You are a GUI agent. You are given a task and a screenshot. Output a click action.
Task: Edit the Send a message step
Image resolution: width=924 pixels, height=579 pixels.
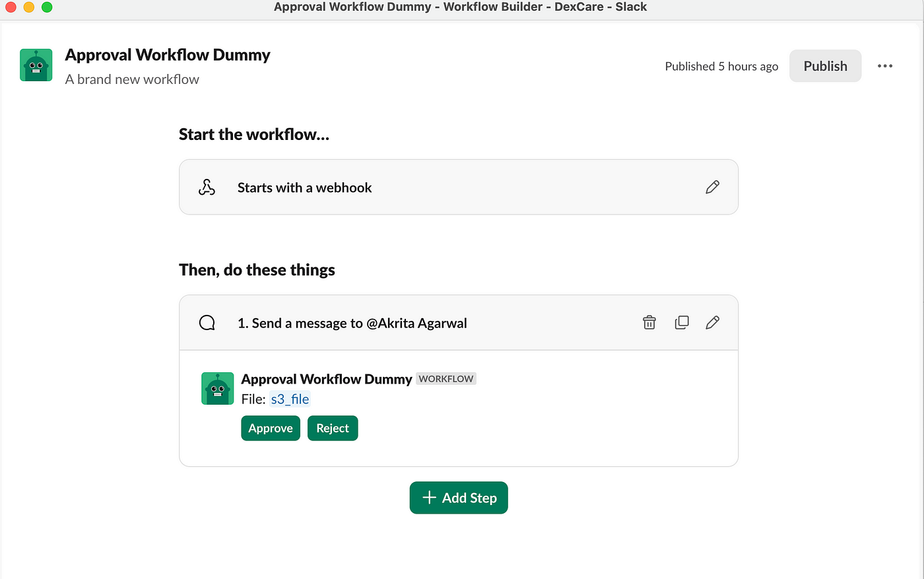click(712, 322)
